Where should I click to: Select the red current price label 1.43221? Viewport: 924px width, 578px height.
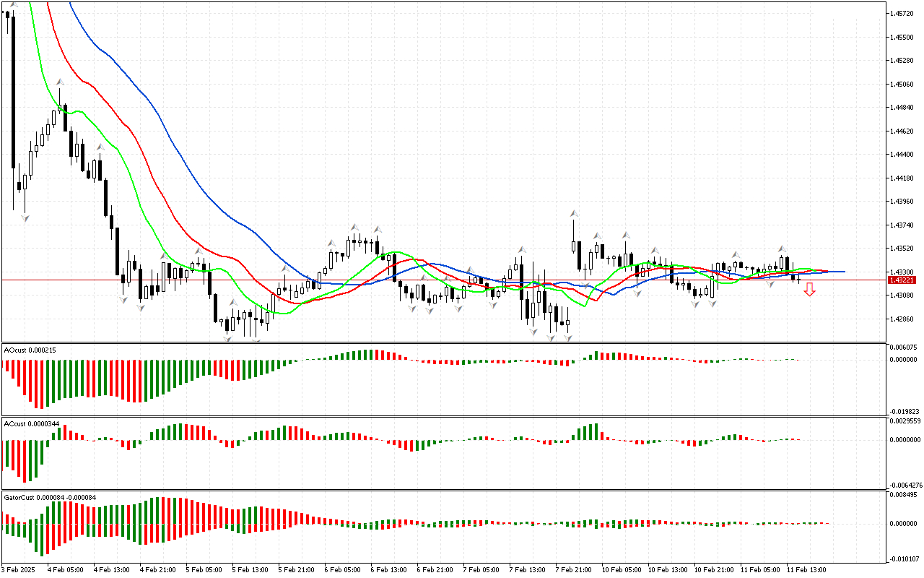[x=902, y=280]
